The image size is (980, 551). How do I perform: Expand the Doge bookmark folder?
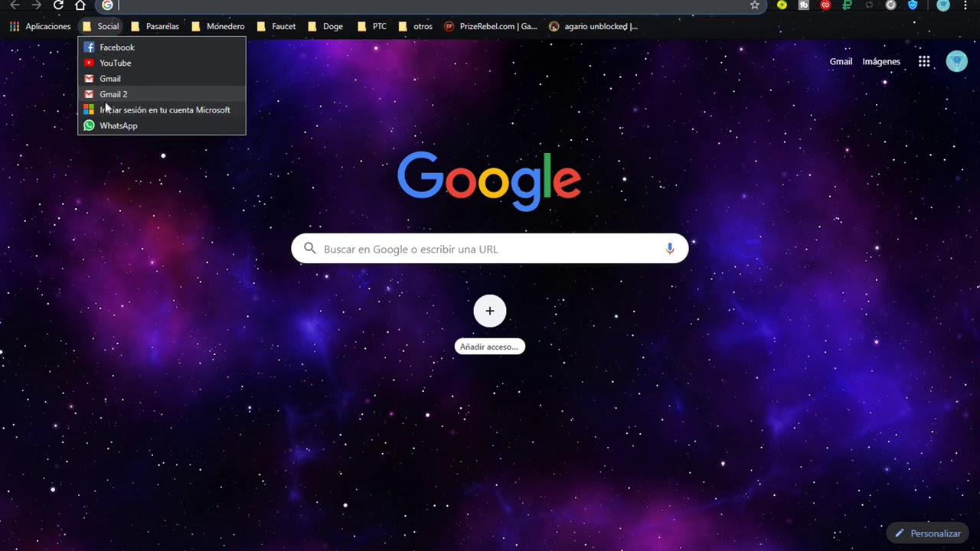point(325,26)
